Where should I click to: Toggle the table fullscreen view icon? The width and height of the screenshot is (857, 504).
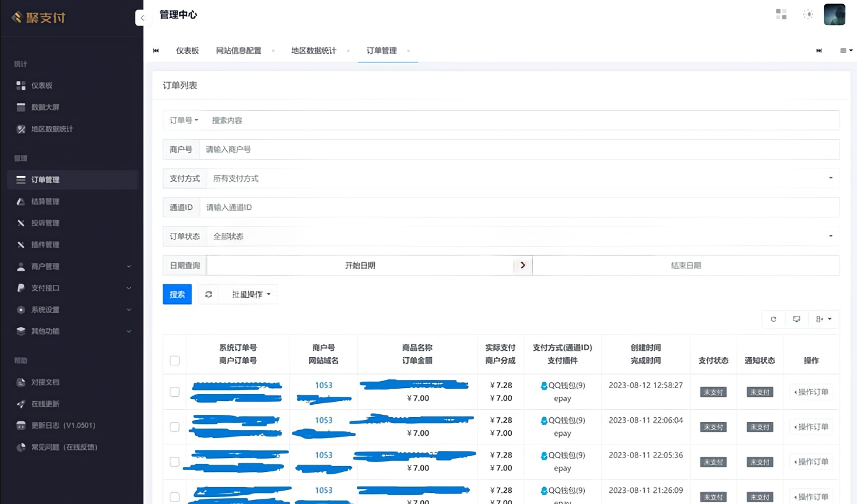click(x=796, y=319)
